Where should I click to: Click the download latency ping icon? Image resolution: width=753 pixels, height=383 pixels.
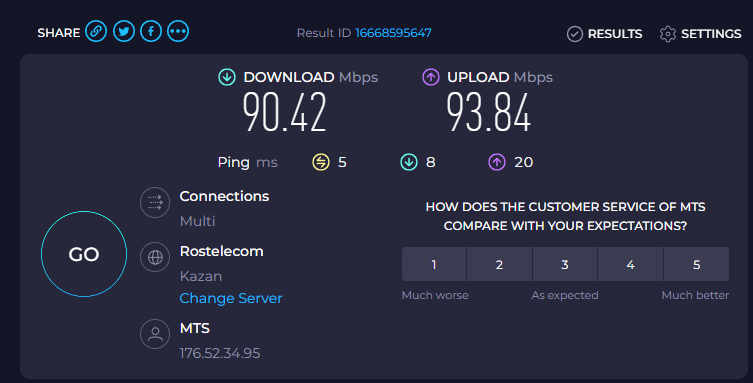(x=409, y=162)
